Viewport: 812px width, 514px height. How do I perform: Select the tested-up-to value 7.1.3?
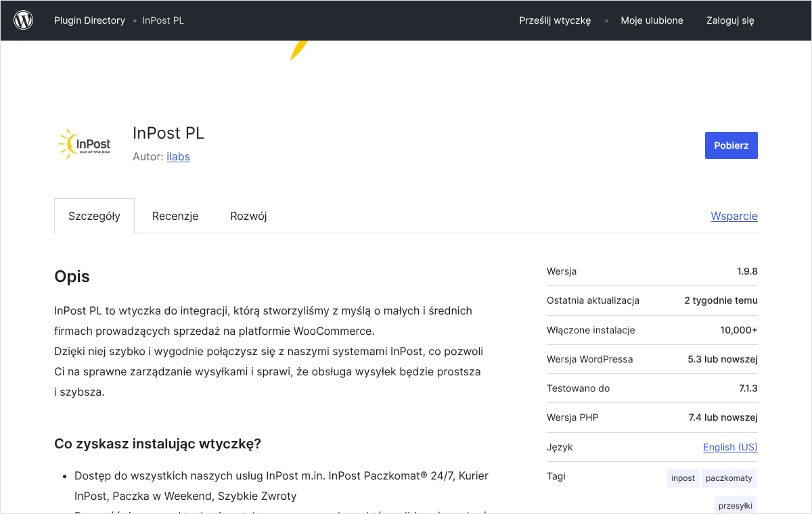pos(747,388)
